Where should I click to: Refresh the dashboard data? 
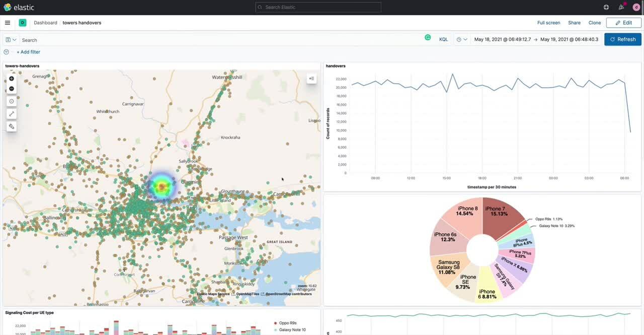click(x=623, y=39)
